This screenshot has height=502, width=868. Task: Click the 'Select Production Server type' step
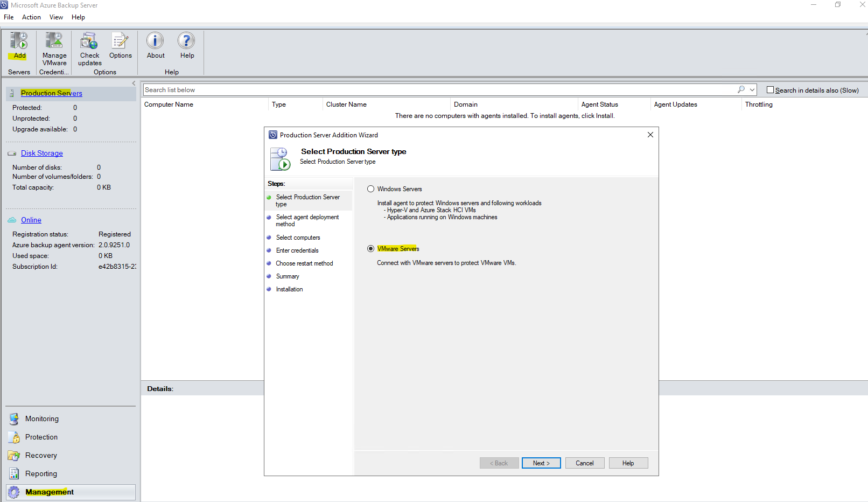[x=308, y=201]
